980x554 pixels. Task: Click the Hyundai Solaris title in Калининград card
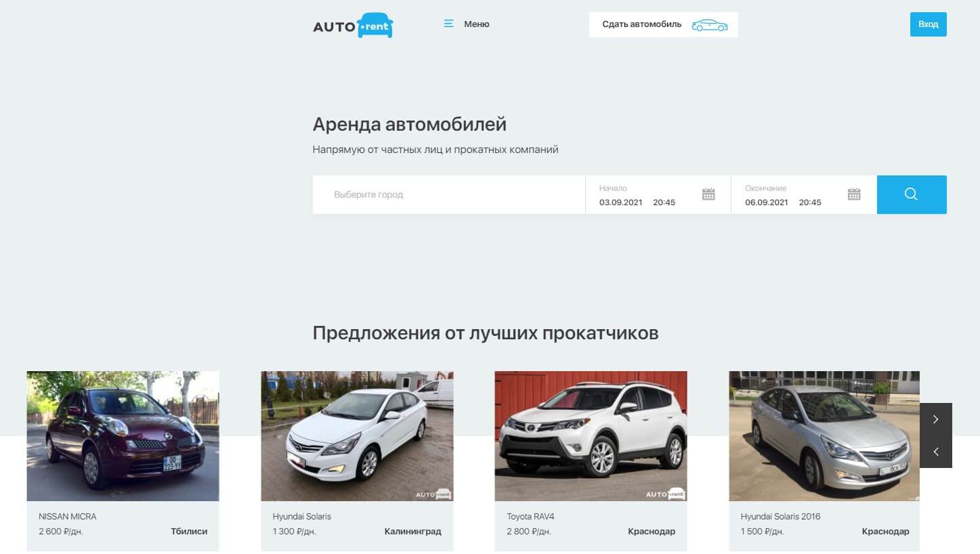click(302, 516)
